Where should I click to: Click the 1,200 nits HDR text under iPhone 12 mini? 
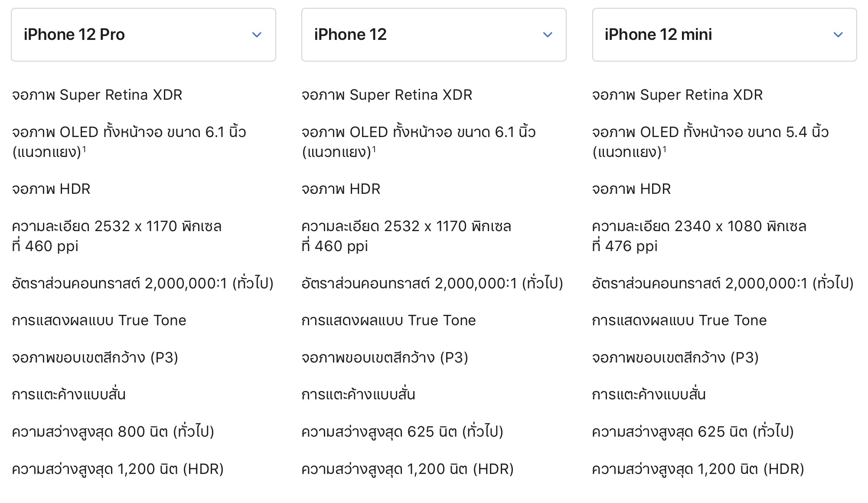click(x=698, y=469)
